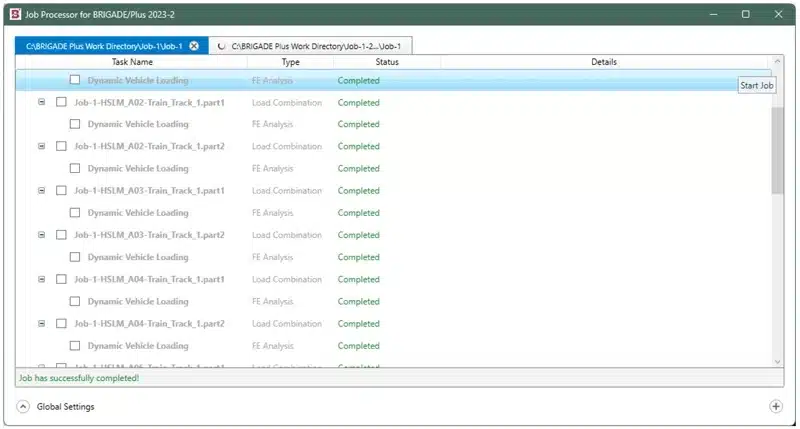Close the first Job-1 tab with its X icon
The width and height of the screenshot is (800, 429).
point(194,46)
